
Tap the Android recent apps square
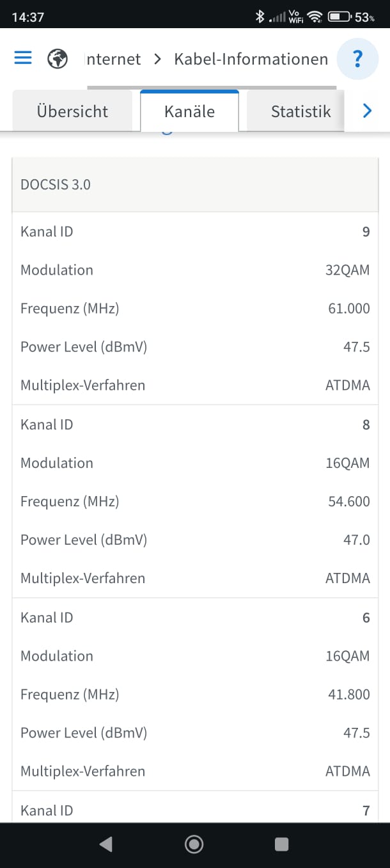[281, 844]
